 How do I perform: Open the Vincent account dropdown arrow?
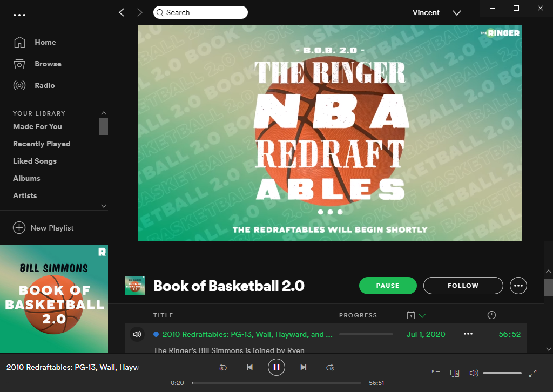pos(457,13)
